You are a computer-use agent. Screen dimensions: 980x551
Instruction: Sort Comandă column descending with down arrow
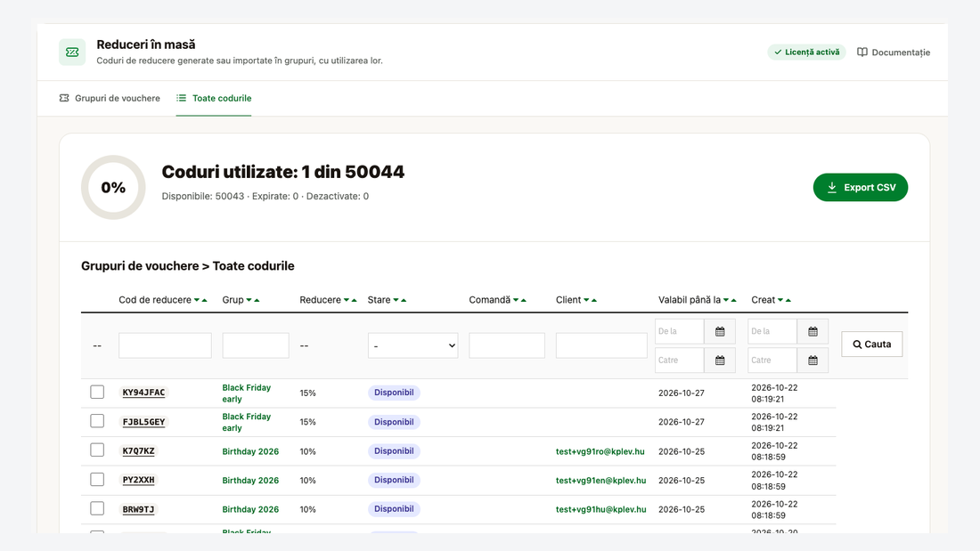[516, 301]
